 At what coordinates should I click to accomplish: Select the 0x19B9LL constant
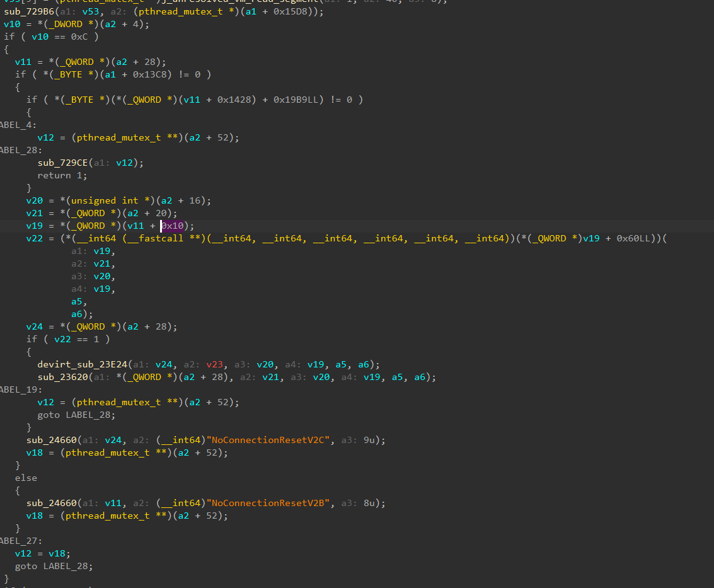point(298,100)
